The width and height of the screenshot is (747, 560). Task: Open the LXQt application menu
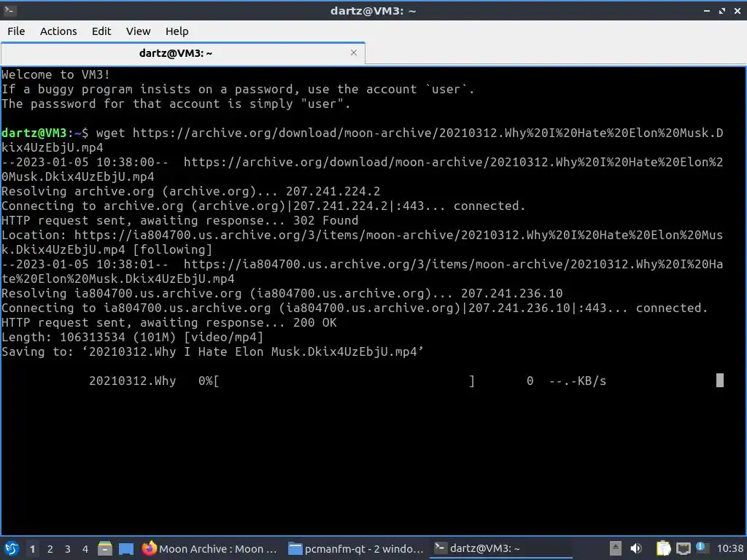coord(12,548)
